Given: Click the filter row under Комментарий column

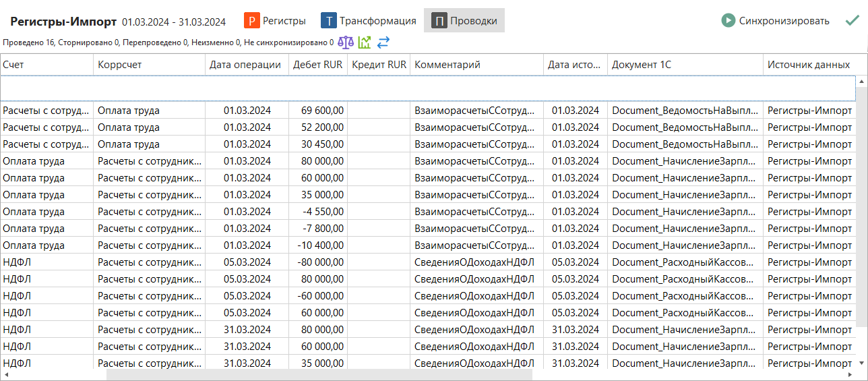Looking at the screenshot, I should [476, 88].
